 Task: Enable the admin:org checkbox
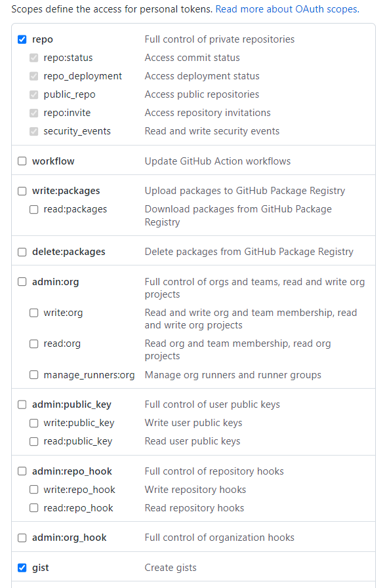[x=22, y=282]
